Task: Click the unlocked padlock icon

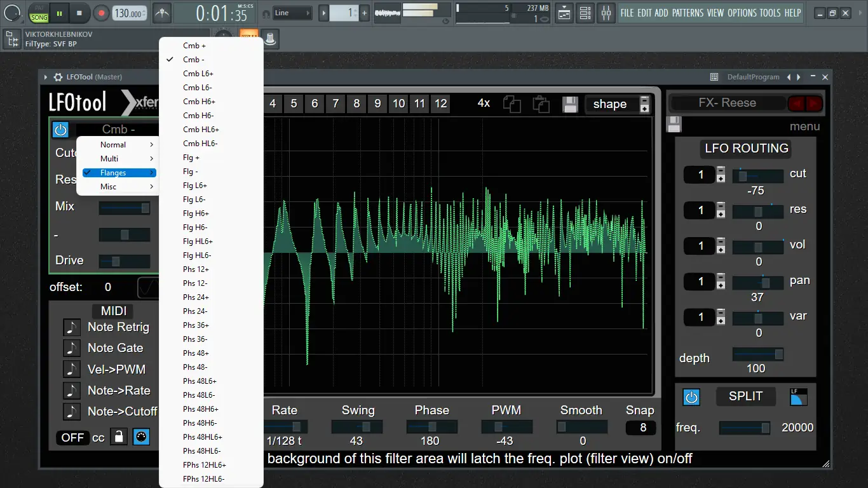Action: tap(118, 437)
